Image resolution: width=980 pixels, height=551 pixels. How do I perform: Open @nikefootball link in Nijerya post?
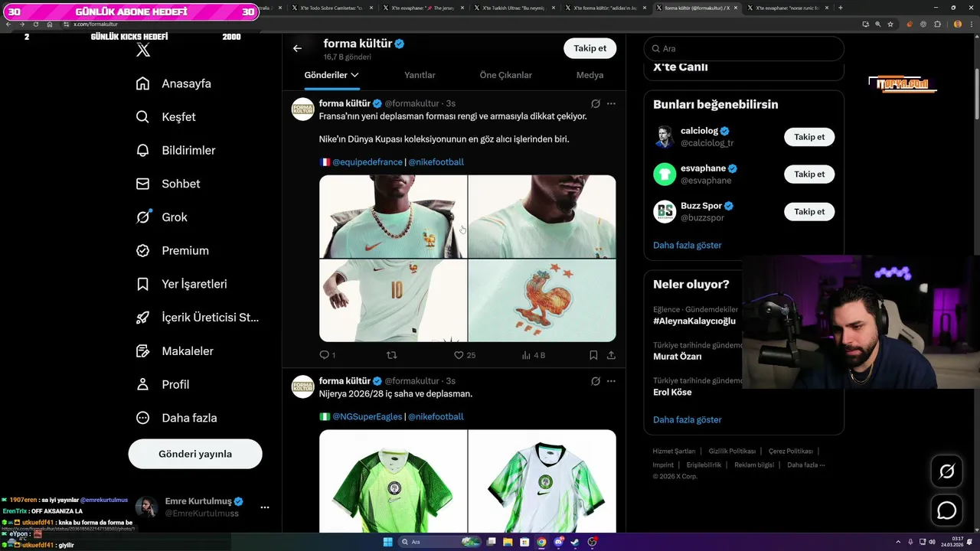tap(436, 417)
